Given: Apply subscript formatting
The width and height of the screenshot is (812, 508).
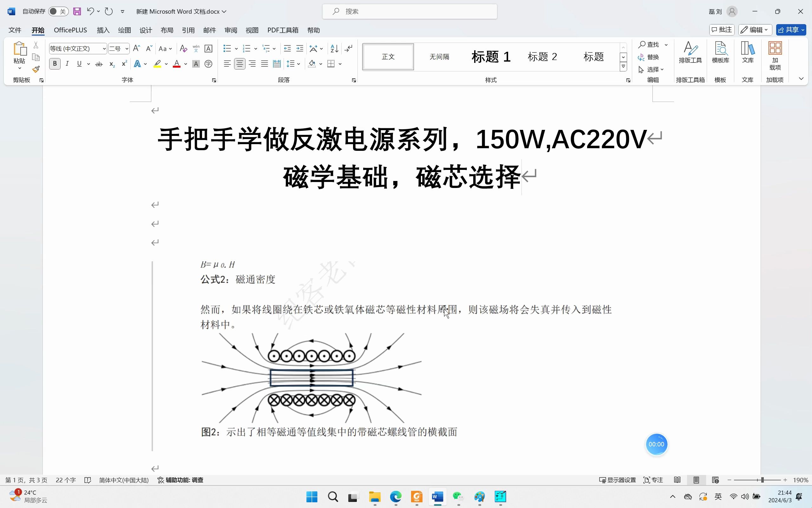Looking at the screenshot, I should click(x=112, y=64).
